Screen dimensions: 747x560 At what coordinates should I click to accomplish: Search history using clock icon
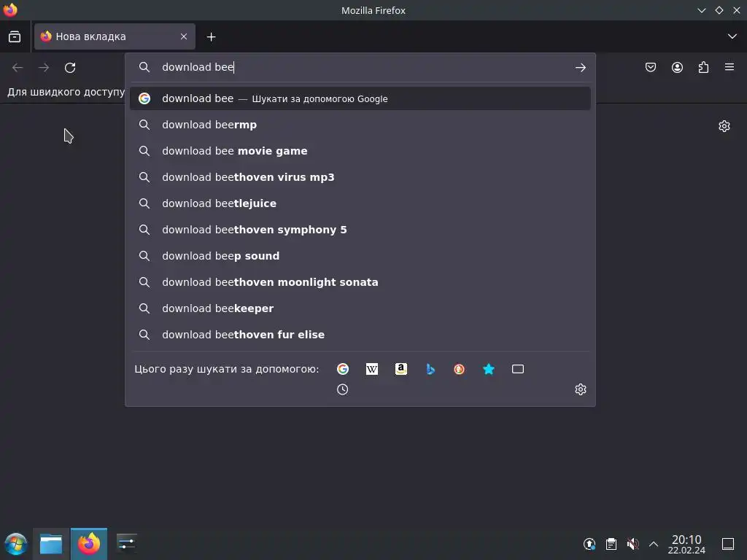[343, 389]
